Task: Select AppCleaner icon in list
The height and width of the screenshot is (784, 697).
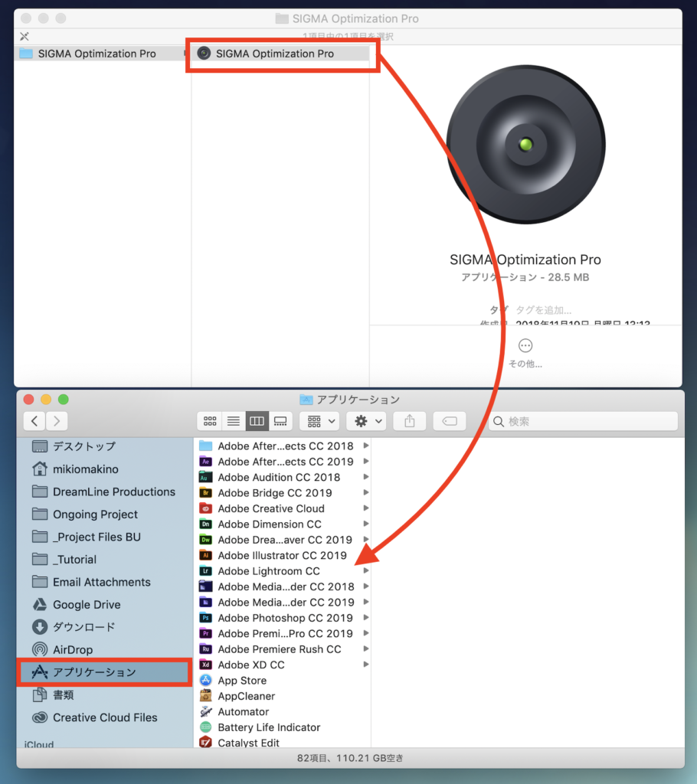Action: pyautogui.click(x=205, y=696)
